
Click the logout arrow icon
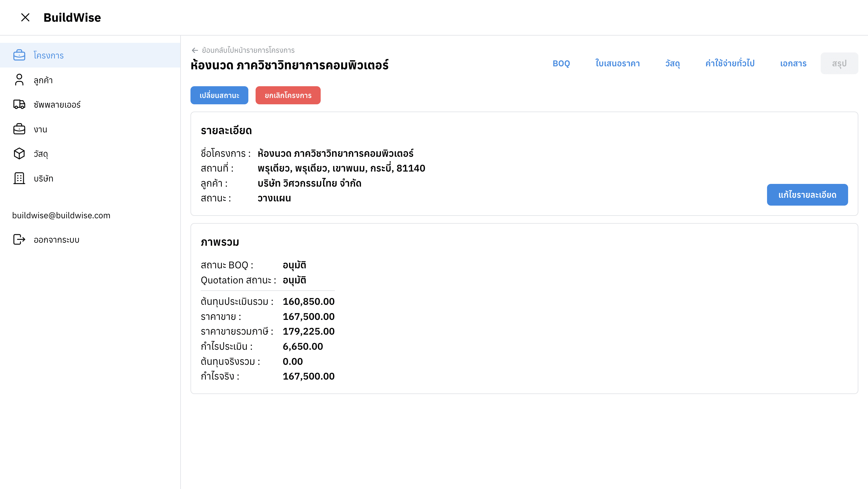tap(19, 240)
